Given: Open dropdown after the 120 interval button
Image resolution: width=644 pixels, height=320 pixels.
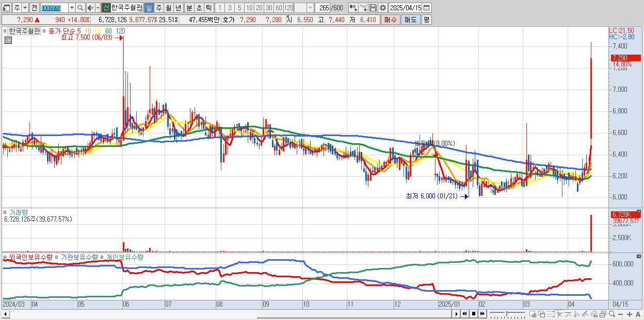Looking at the screenshot, I should pos(310,8).
